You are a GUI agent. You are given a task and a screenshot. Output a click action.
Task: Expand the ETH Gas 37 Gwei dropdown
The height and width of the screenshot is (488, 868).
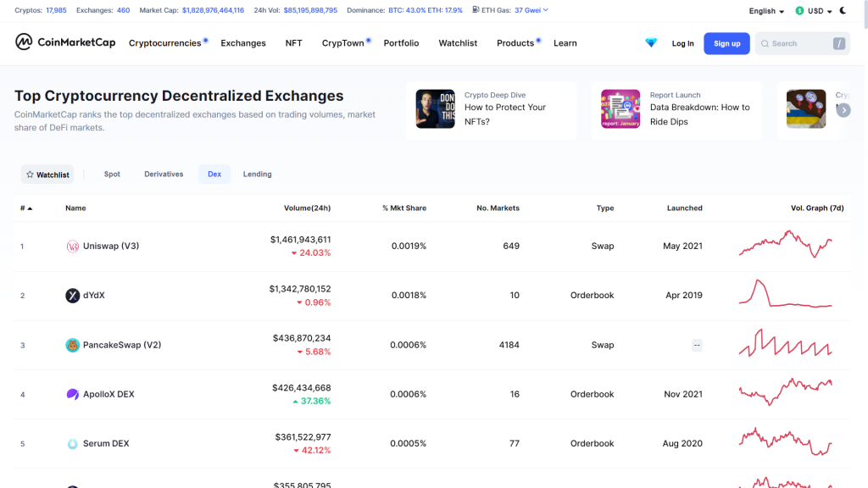coord(531,10)
